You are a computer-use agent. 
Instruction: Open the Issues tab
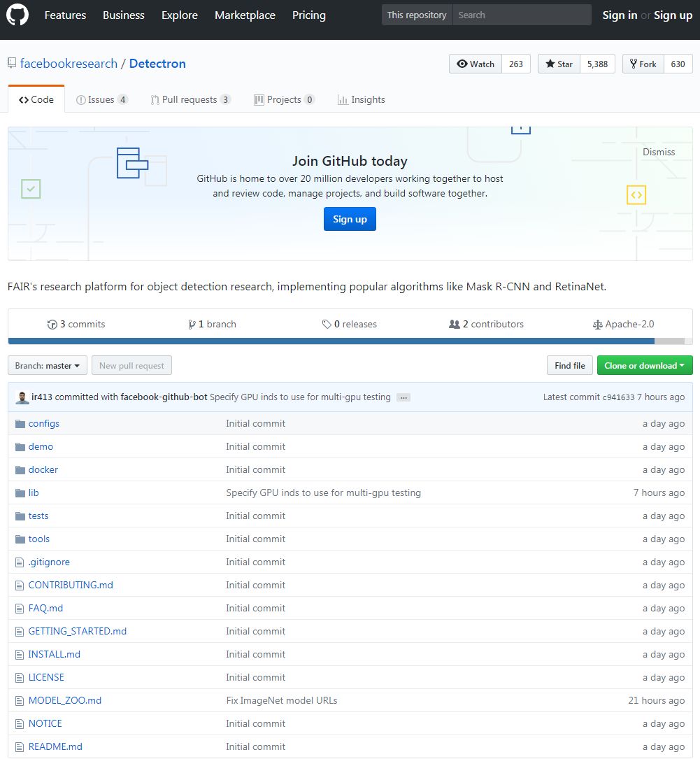101,100
